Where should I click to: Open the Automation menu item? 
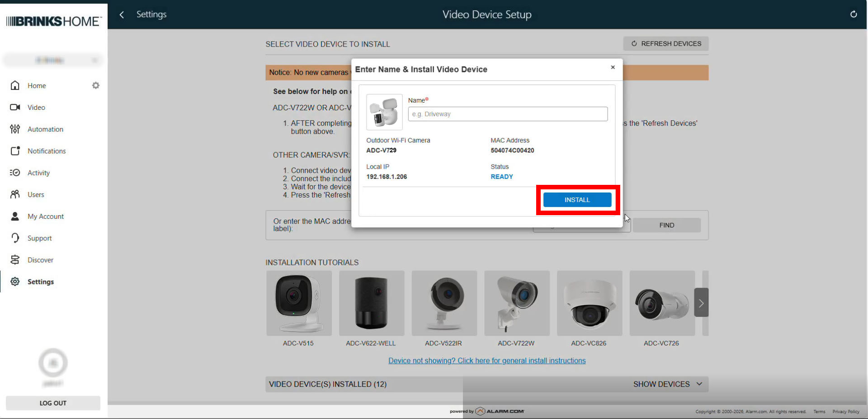45,129
